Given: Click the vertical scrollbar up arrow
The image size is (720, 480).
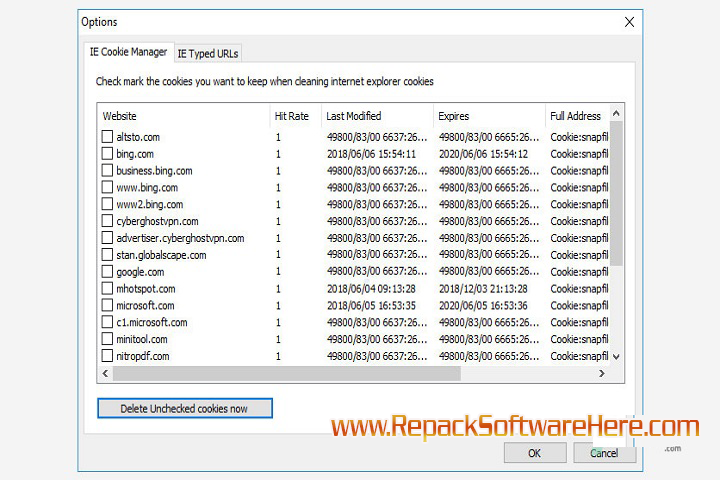Looking at the screenshot, I should click(616, 113).
